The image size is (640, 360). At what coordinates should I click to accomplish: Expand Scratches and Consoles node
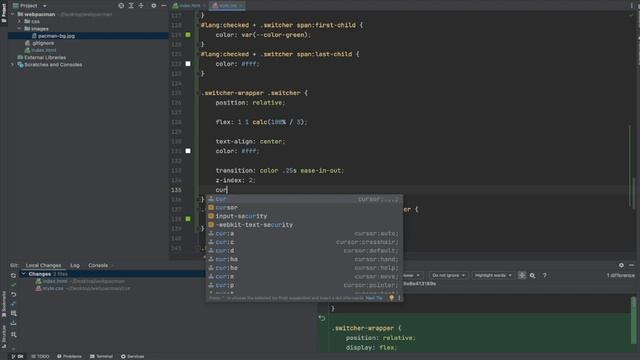coord(12,64)
